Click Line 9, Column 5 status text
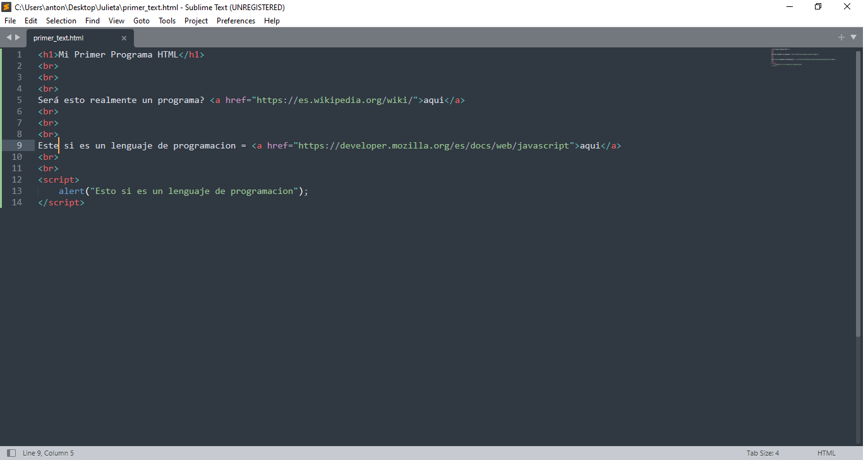The width and height of the screenshot is (868, 460). 48,453
